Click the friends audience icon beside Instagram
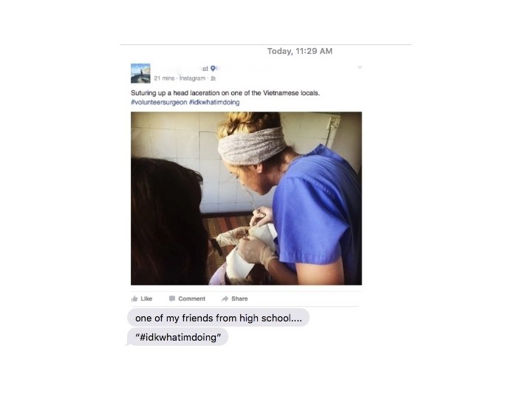This screenshot has width=532, height=399. pyautogui.click(x=213, y=78)
